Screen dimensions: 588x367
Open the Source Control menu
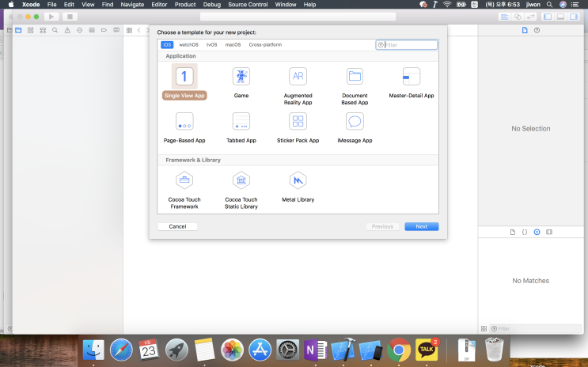pos(248,5)
